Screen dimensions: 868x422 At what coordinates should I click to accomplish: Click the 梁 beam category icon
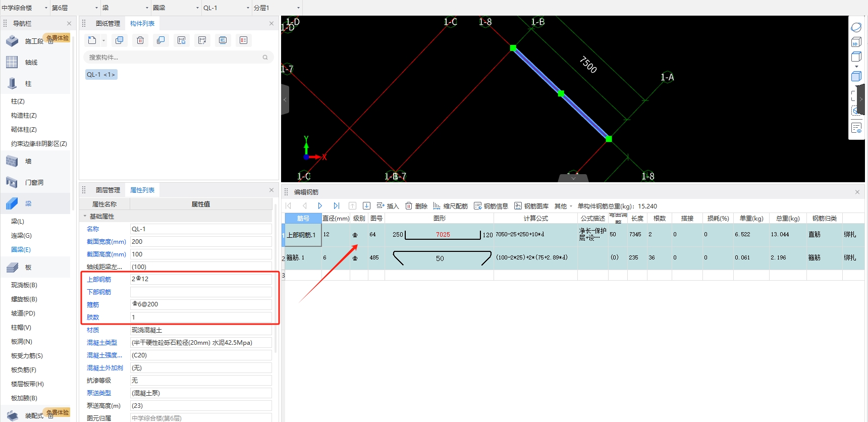12,203
